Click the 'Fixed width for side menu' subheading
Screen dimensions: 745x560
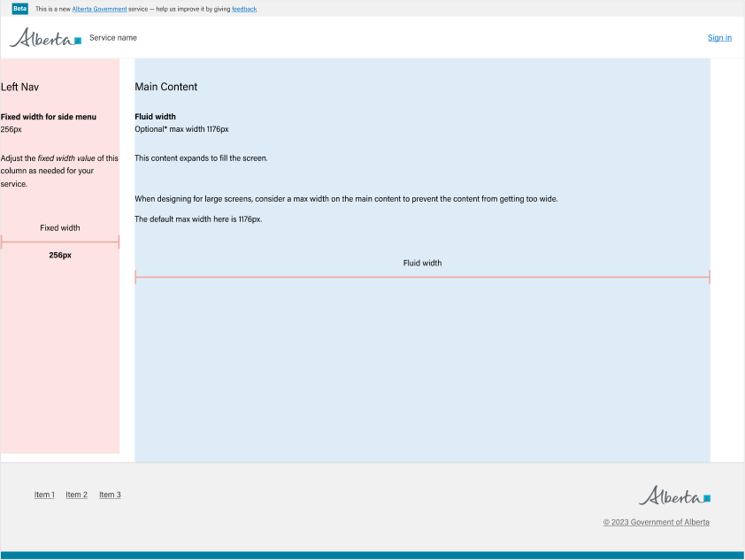point(49,117)
